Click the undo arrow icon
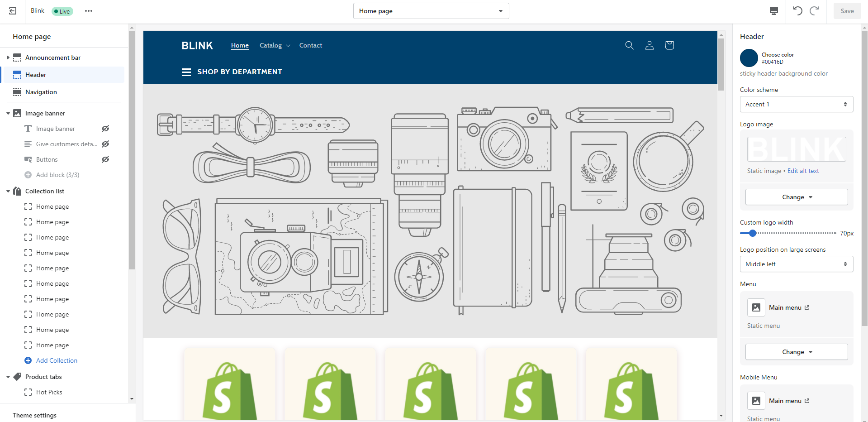 pos(797,10)
